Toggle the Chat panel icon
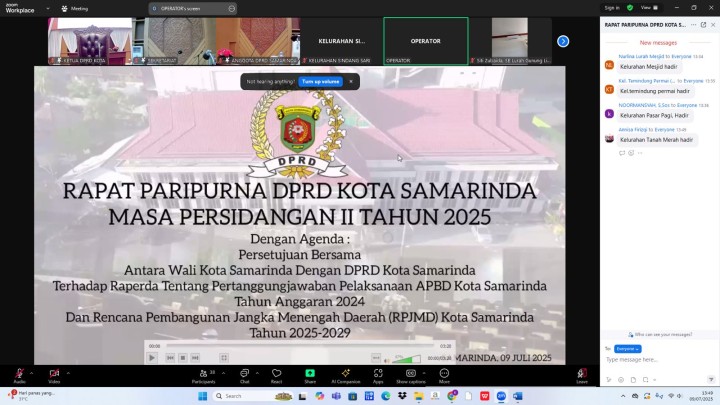Image resolution: width=720 pixels, height=405 pixels. tap(244, 376)
